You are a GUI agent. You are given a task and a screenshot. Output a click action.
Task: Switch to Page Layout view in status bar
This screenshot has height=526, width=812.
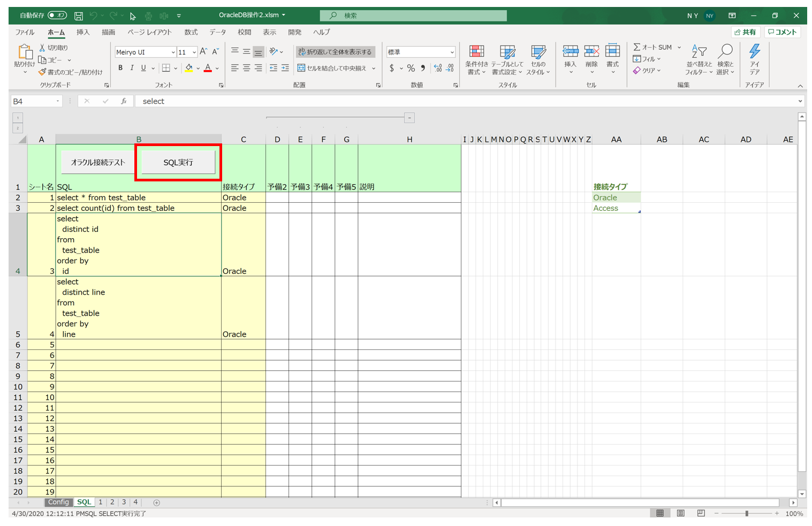point(680,513)
